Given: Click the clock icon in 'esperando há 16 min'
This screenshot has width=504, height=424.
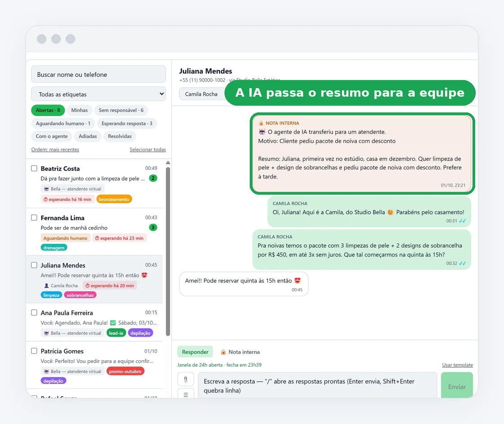Looking at the screenshot, I should click(x=45, y=200).
